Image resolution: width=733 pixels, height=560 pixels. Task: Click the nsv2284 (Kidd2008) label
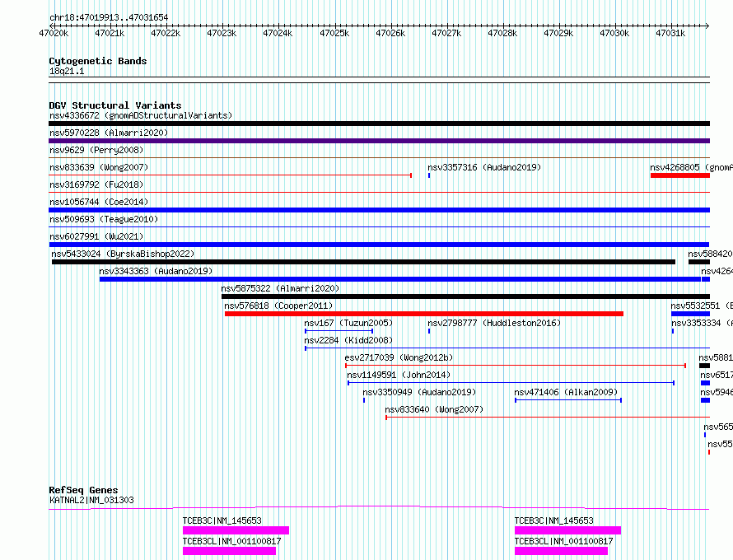pyautogui.click(x=348, y=340)
